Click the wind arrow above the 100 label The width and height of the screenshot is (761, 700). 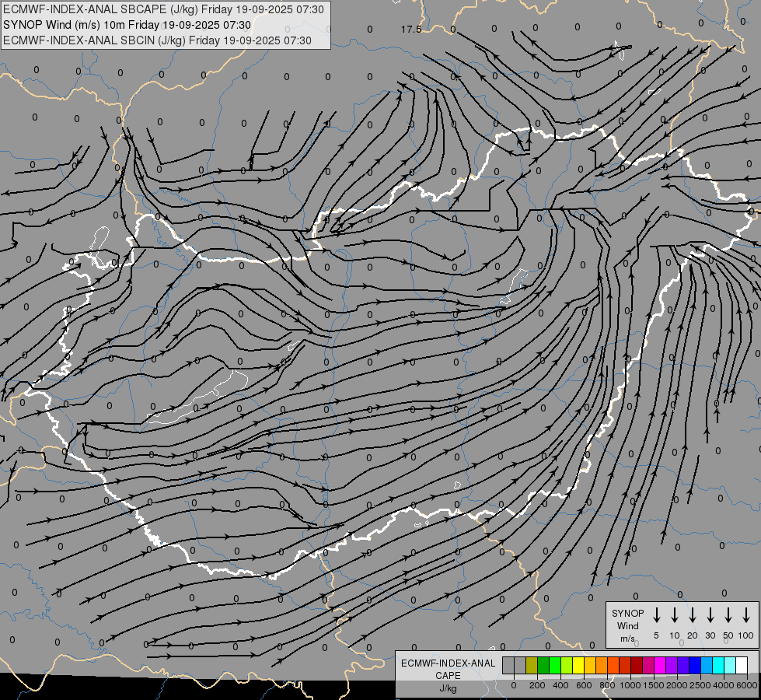click(746, 615)
